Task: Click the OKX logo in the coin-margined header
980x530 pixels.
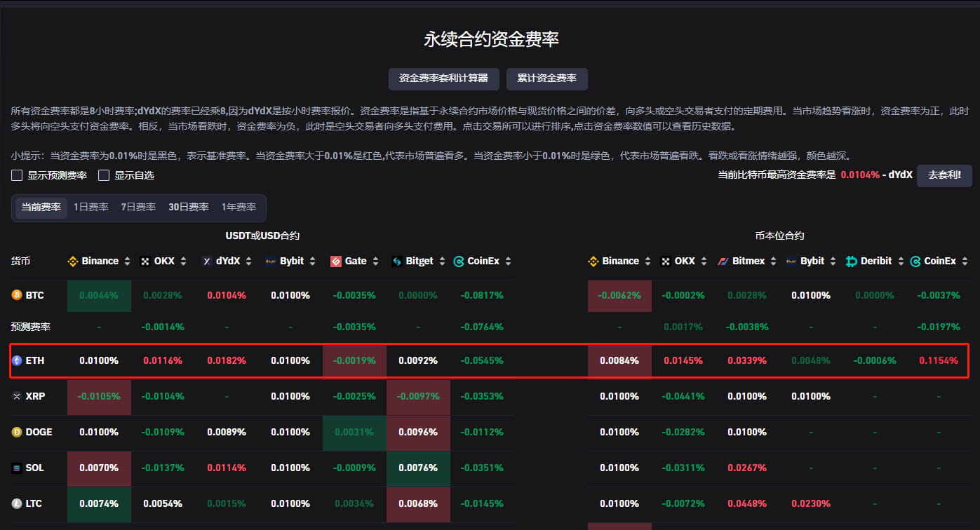Action: click(666, 261)
